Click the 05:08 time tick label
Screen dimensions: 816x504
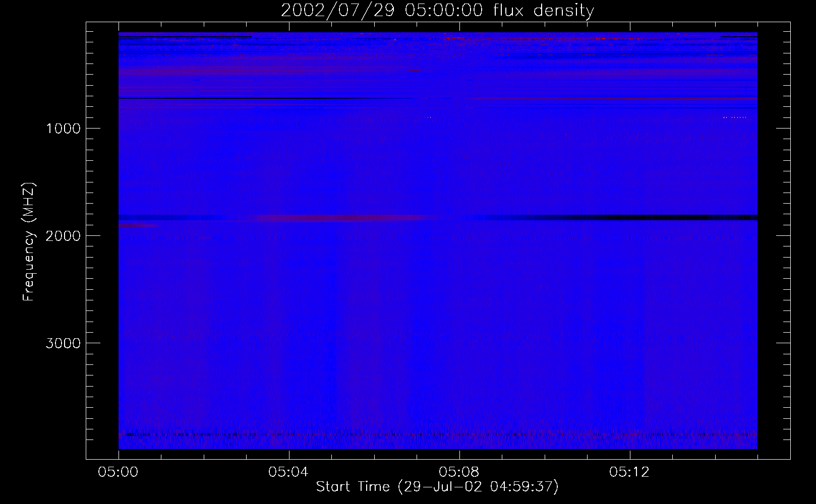(x=459, y=472)
